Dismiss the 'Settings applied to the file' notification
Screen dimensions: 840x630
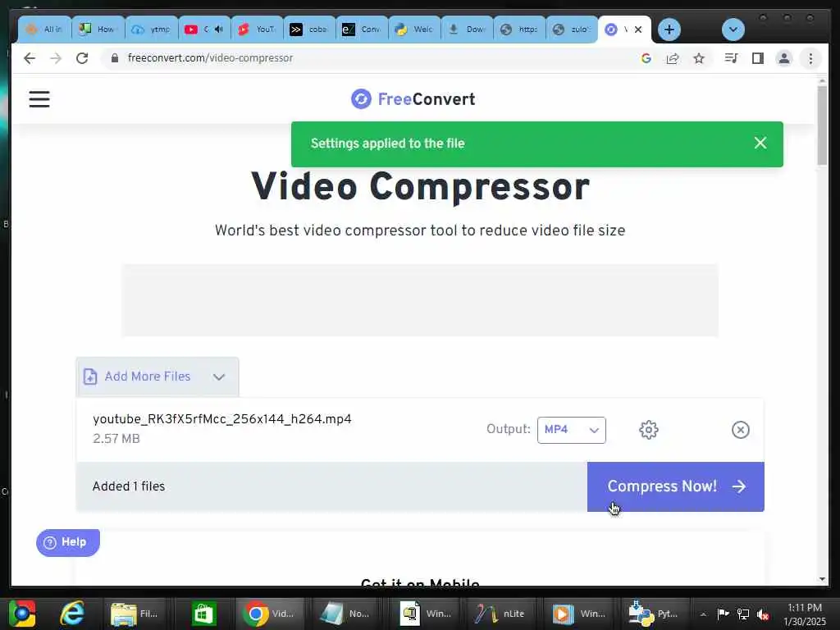[760, 143]
